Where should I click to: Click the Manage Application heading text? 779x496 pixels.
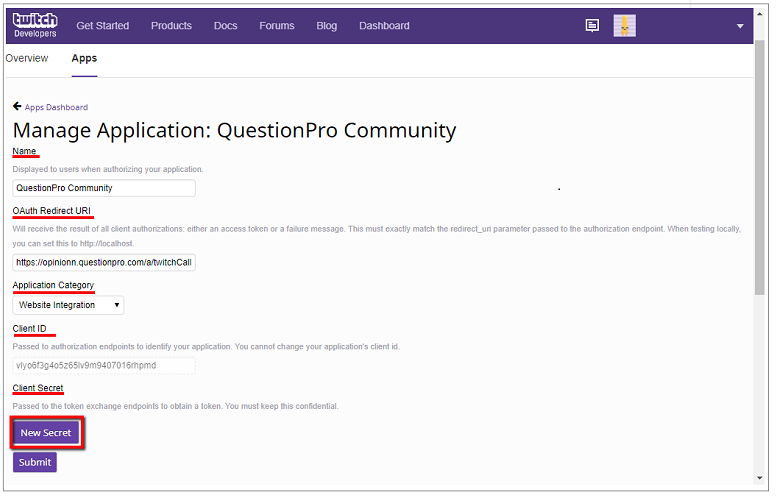(x=234, y=131)
